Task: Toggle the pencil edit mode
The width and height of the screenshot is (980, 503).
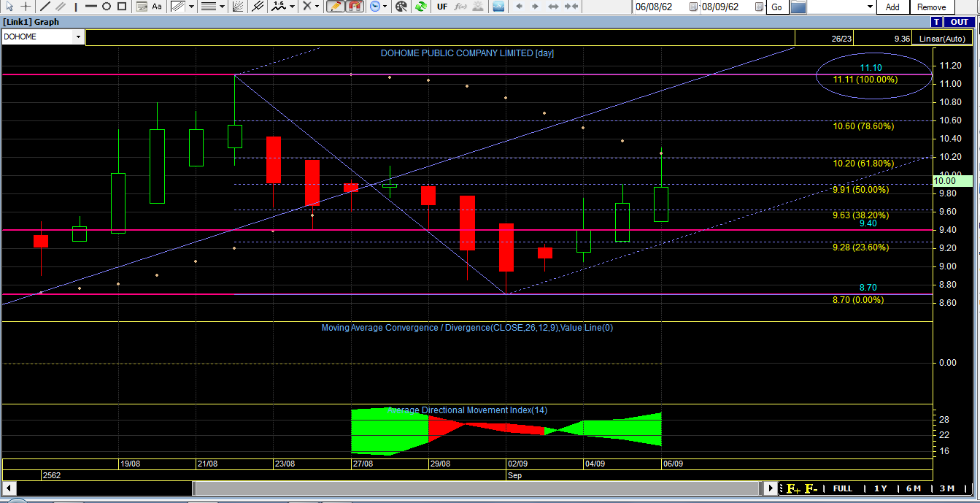Action: [x=336, y=7]
